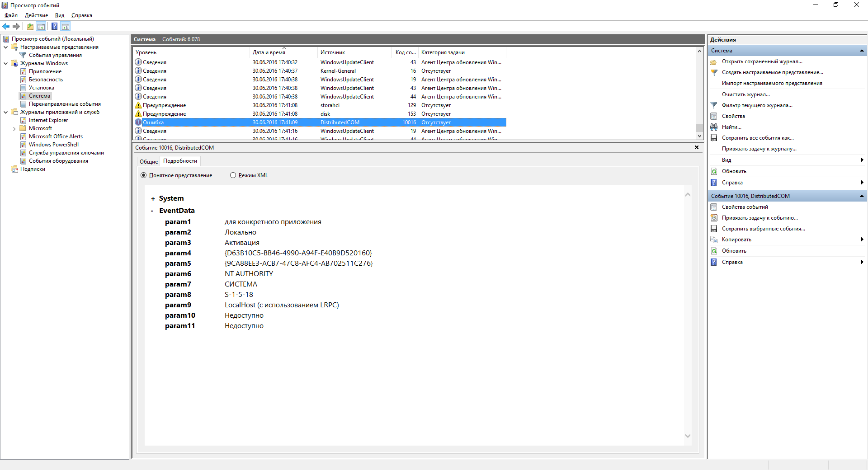Click Импорт настраиваемого представления action
This screenshot has width=868, height=470.
coord(772,83)
